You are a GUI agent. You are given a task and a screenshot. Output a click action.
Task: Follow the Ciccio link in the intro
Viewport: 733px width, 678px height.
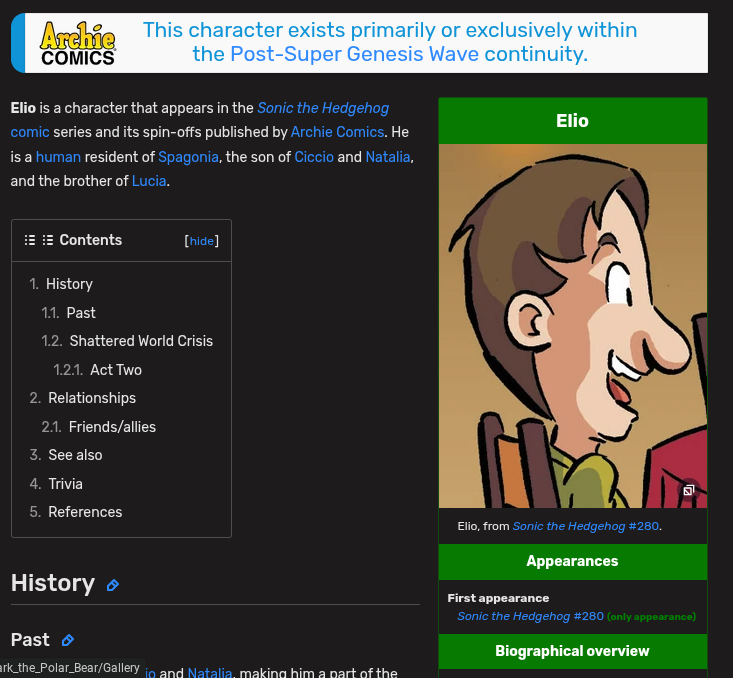(314, 157)
